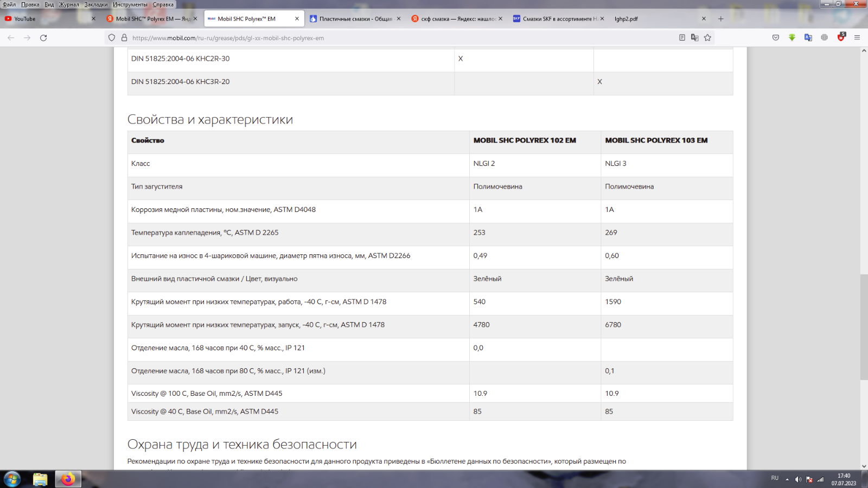The width and height of the screenshot is (868, 488).
Task: Click the Свойство column header
Action: click(x=148, y=140)
